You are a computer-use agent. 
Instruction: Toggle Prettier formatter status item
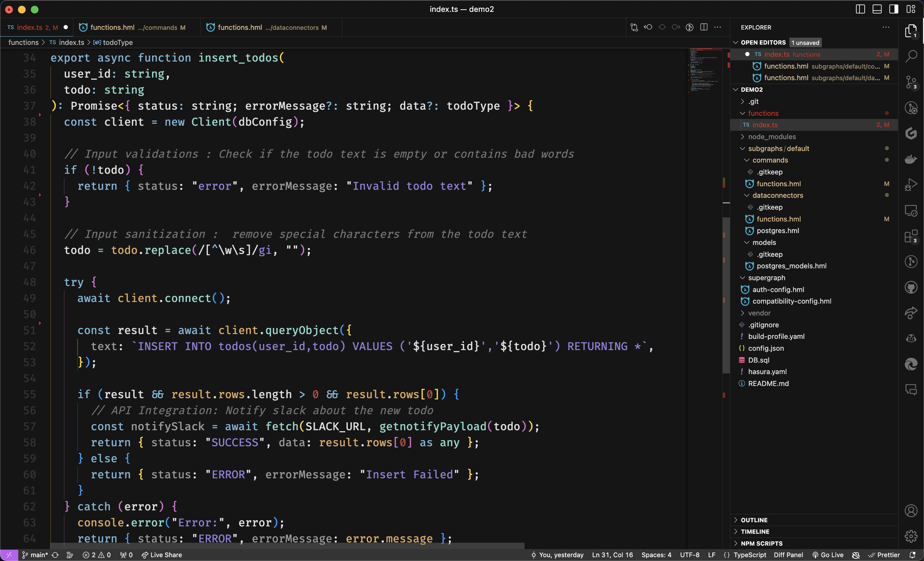pos(884,555)
